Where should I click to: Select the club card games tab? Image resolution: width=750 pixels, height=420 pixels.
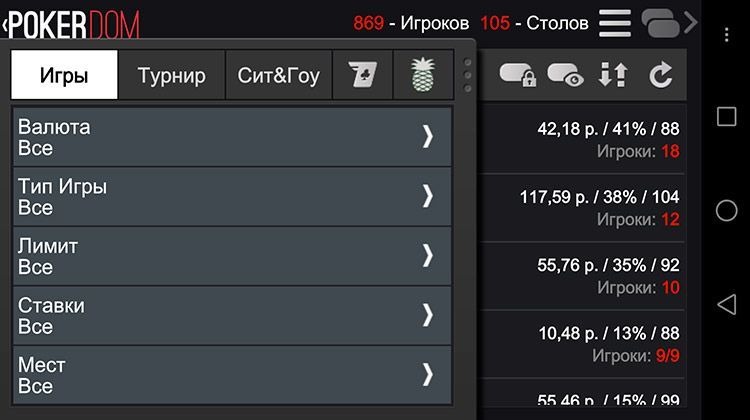(x=362, y=75)
